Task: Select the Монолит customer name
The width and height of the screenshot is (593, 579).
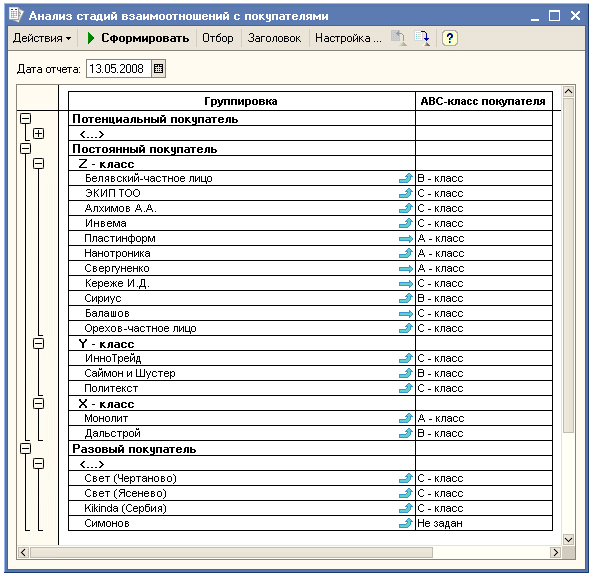Action: click(x=106, y=418)
